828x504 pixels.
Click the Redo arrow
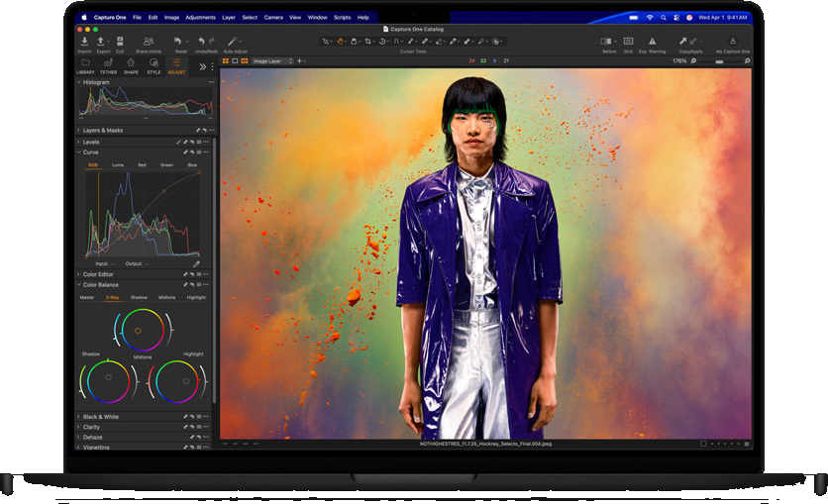pyautogui.click(x=212, y=42)
